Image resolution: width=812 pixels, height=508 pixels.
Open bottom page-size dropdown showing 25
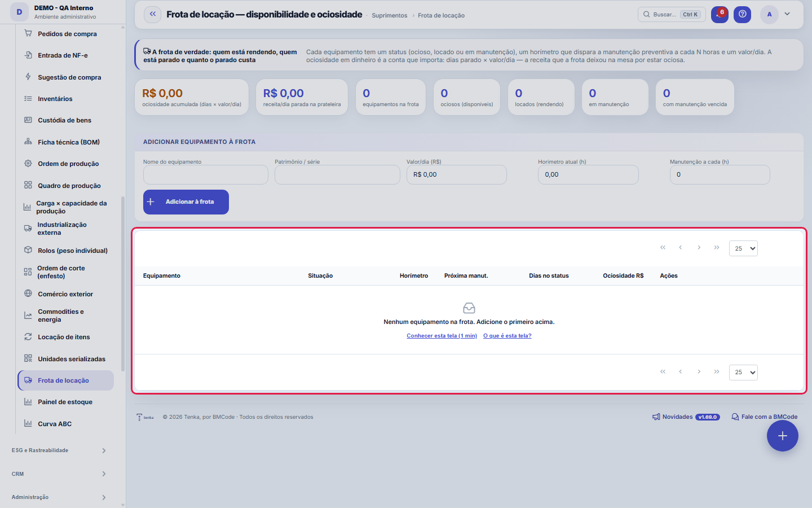(x=743, y=373)
